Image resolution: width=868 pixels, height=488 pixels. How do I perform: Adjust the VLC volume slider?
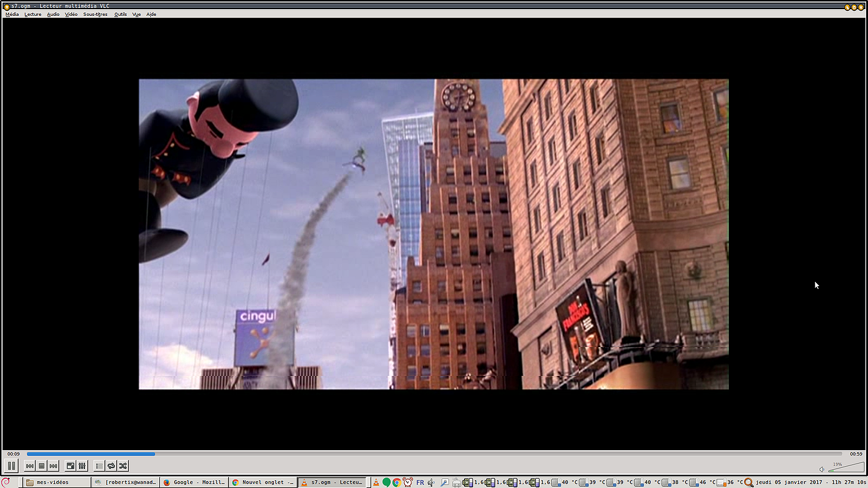(x=846, y=467)
